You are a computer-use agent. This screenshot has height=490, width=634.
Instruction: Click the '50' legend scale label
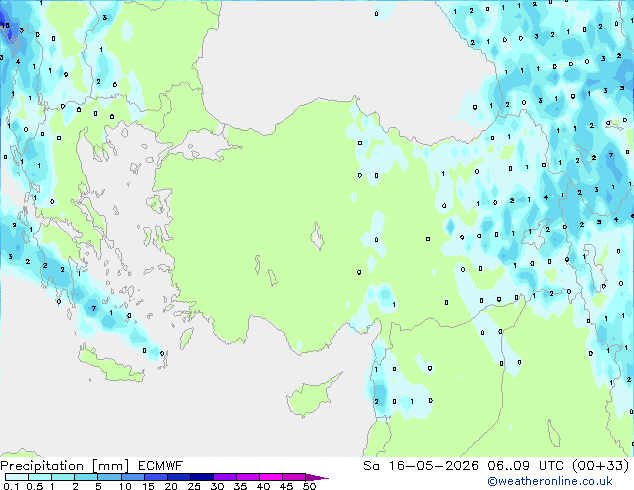[309, 486]
